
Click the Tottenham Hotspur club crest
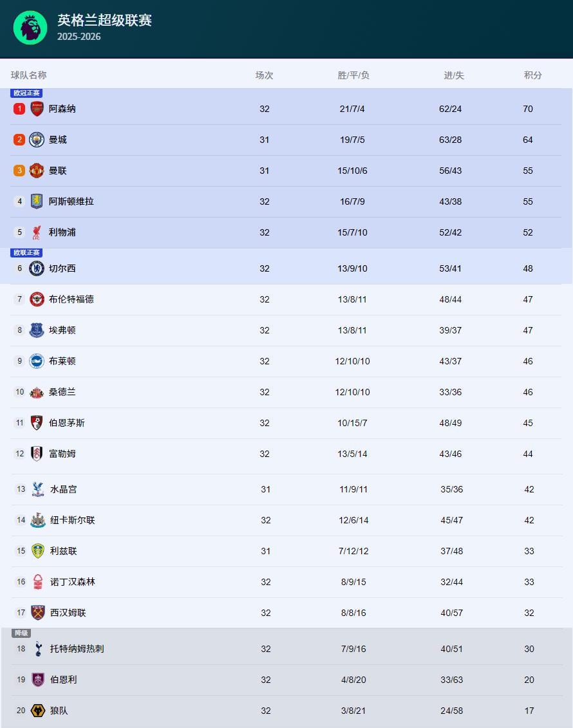click(x=38, y=649)
